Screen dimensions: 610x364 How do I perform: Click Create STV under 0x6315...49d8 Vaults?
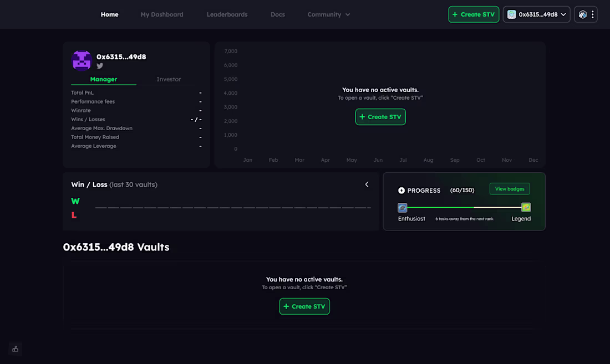(304, 306)
